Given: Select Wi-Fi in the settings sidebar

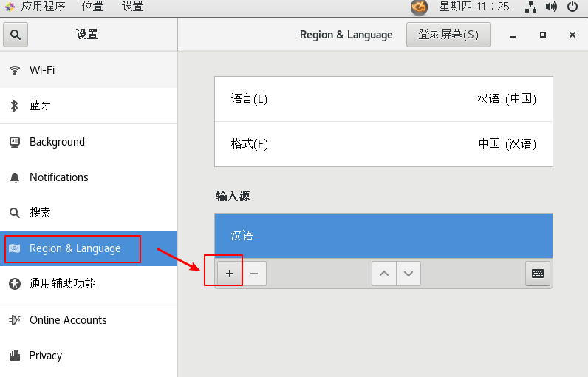Looking at the screenshot, I should tap(89, 70).
